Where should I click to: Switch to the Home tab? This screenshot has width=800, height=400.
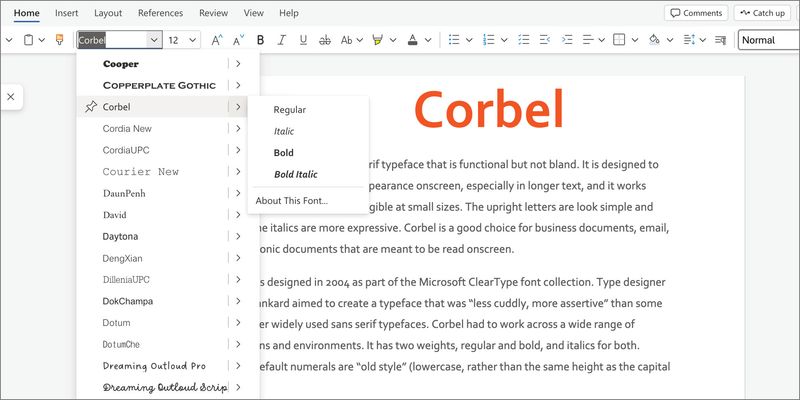click(27, 13)
